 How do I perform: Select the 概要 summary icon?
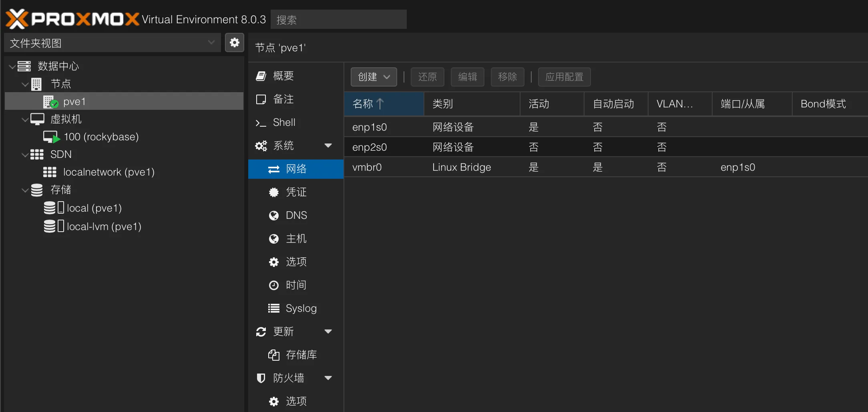261,76
